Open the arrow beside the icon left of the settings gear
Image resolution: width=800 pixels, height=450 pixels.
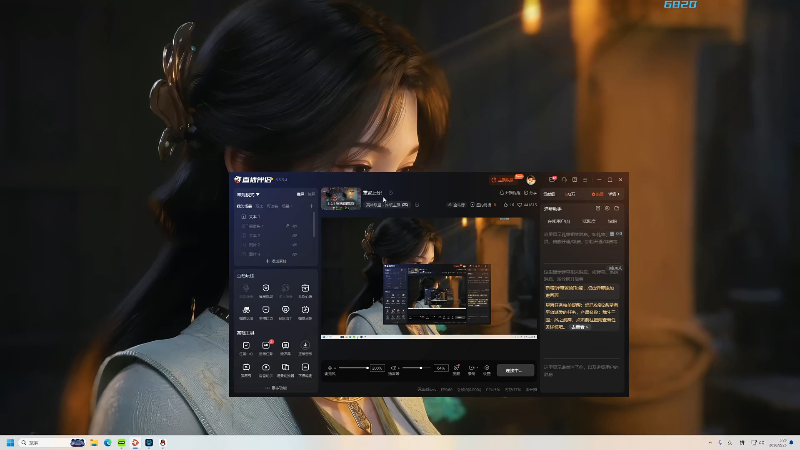coord(477,368)
